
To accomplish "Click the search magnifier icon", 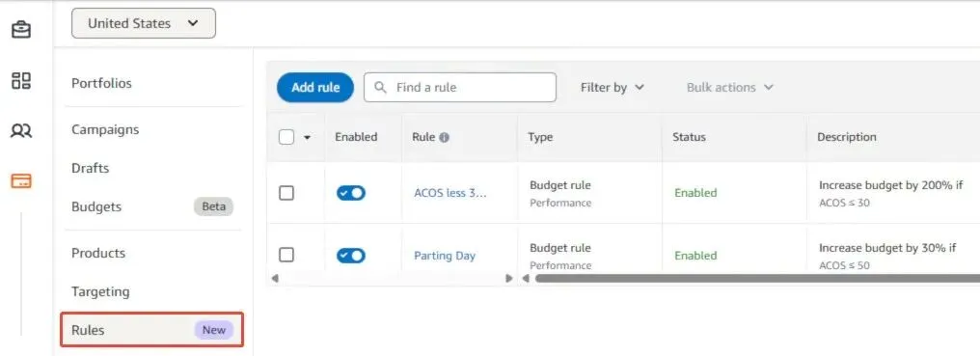I will [x=380, y=88].
